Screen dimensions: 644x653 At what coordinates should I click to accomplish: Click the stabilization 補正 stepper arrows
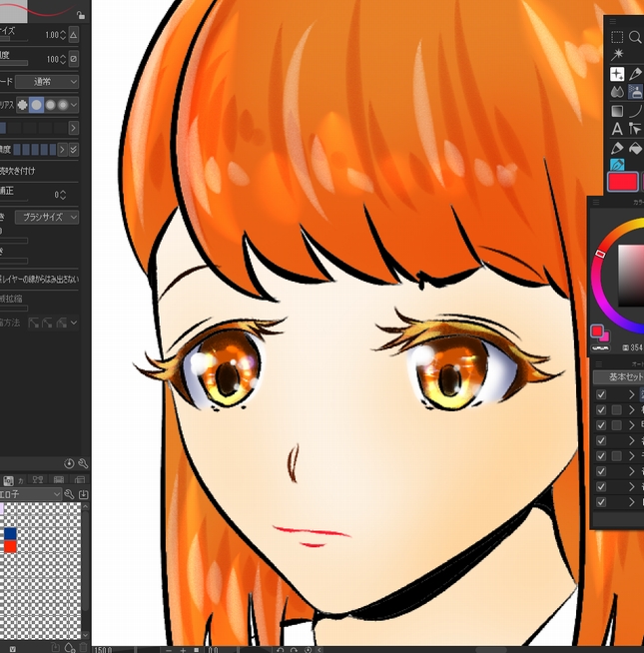(x=63, y=195)
